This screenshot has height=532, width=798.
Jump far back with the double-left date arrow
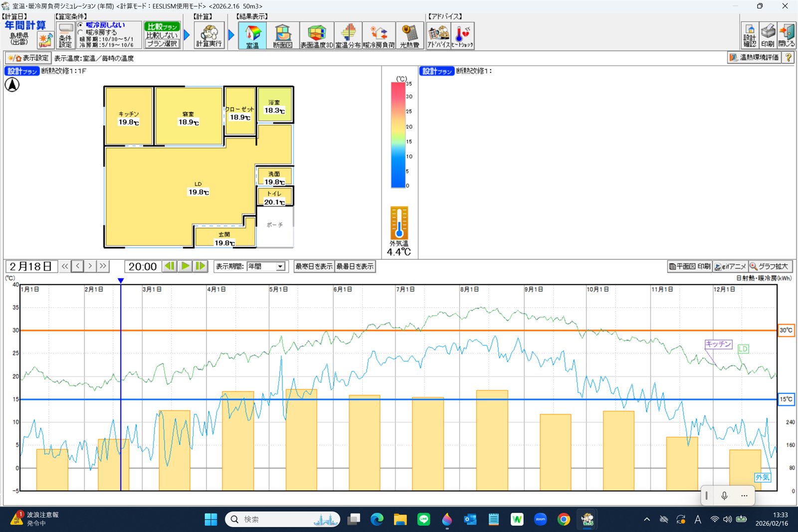click(x=65, y=266)
